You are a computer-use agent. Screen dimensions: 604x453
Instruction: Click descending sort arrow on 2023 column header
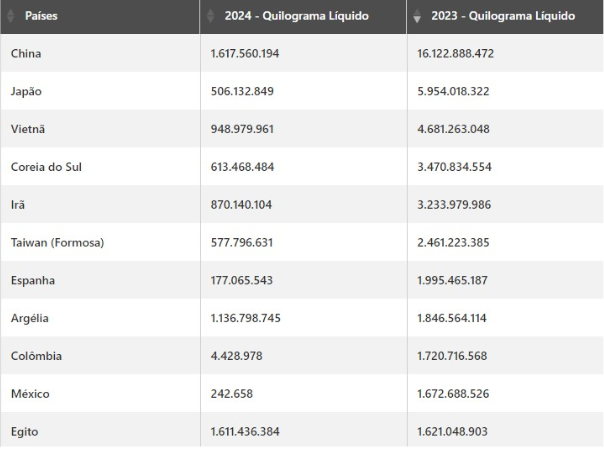pos(417,18)
